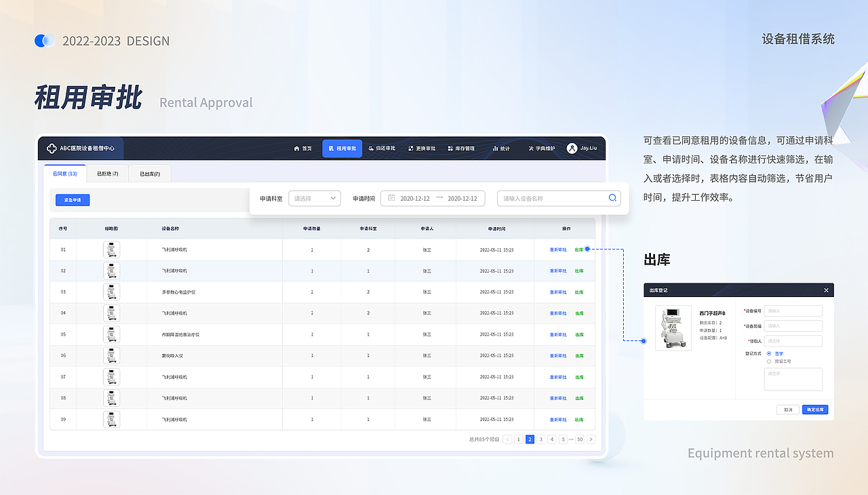Click the 申请时间 column header
Image resolution: width=868 pixels, height=495 pixels.
click(x=496, y=229)
